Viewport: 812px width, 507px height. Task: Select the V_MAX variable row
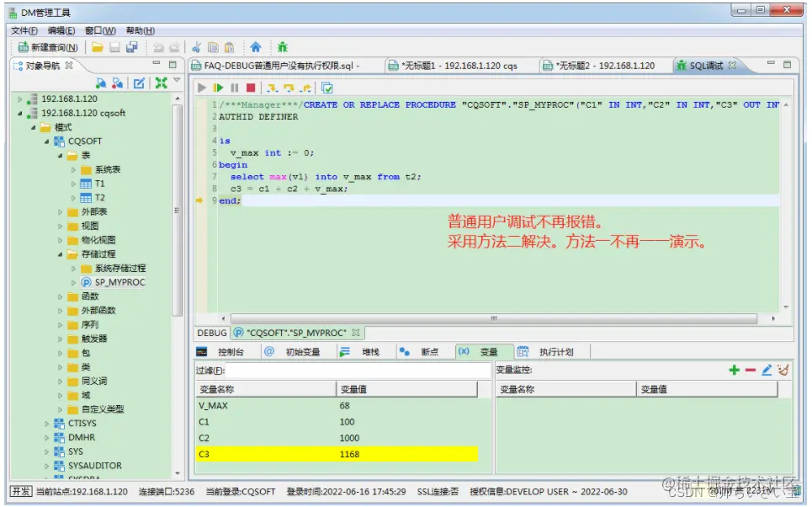coord(337,406)
